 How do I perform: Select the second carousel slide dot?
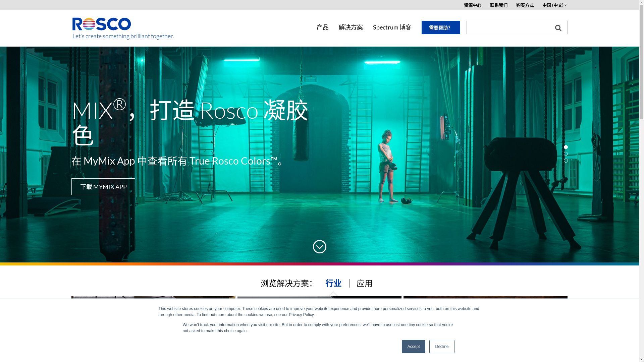point(566,154)
